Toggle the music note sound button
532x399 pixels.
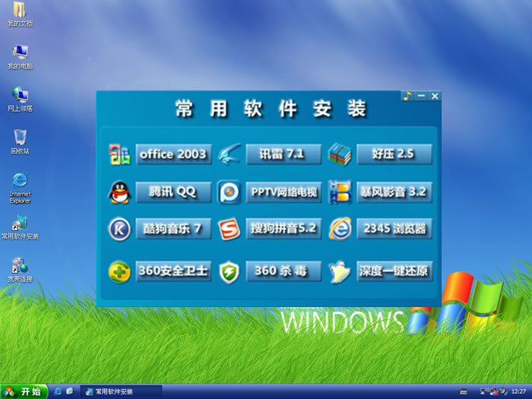(x=407, y=97)
